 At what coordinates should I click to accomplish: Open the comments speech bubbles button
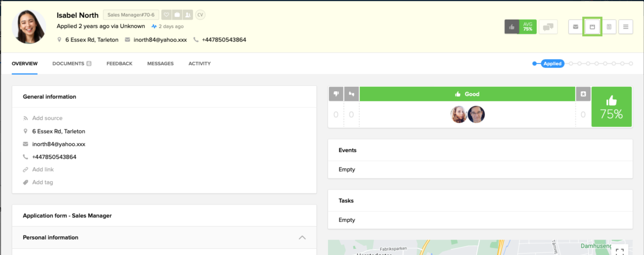(x=548, y=27)
